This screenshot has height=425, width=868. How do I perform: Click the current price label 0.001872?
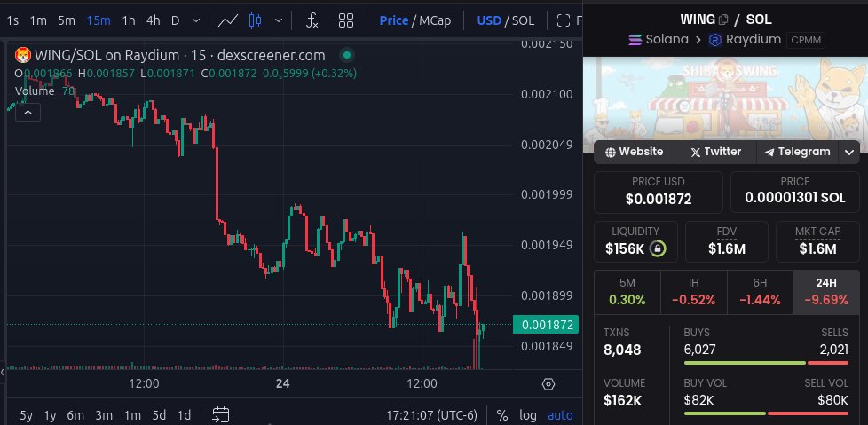click(x=546, y=325)
